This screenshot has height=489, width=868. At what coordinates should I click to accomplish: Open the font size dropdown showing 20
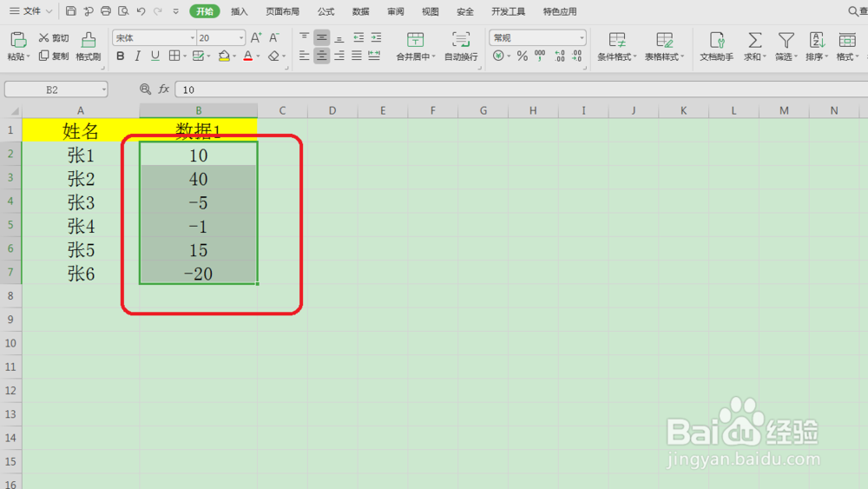point(240,37)
